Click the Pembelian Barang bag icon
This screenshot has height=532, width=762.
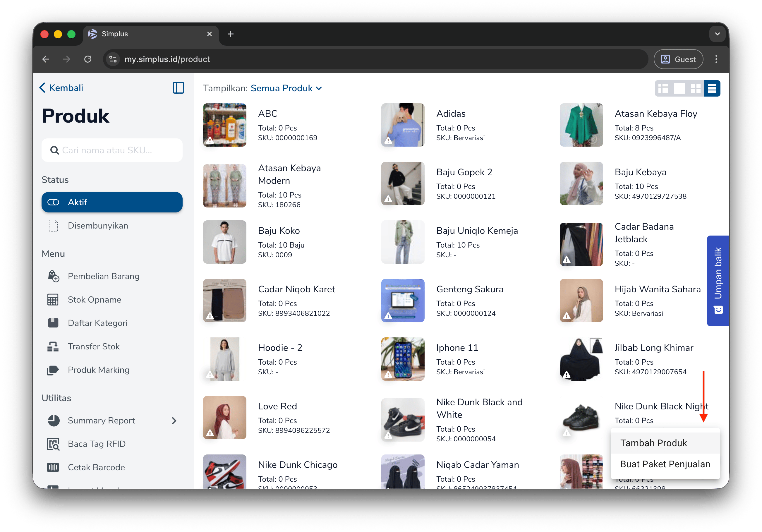(53, 276)
